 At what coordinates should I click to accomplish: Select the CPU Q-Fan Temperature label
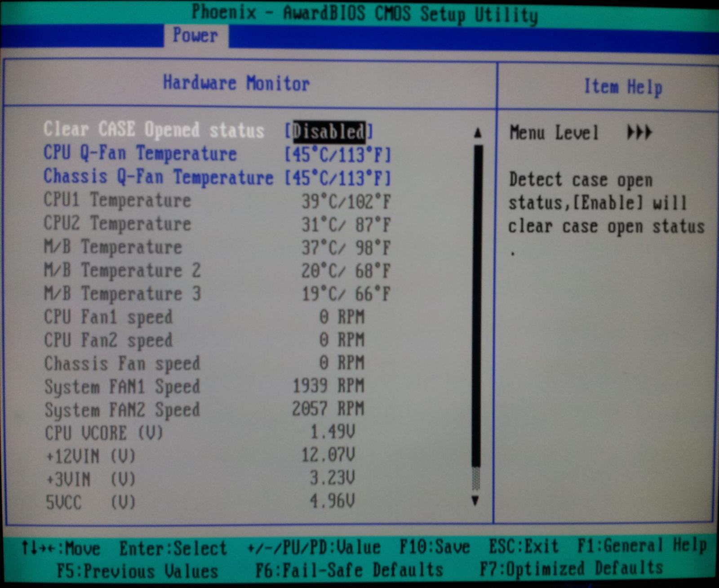140,153
